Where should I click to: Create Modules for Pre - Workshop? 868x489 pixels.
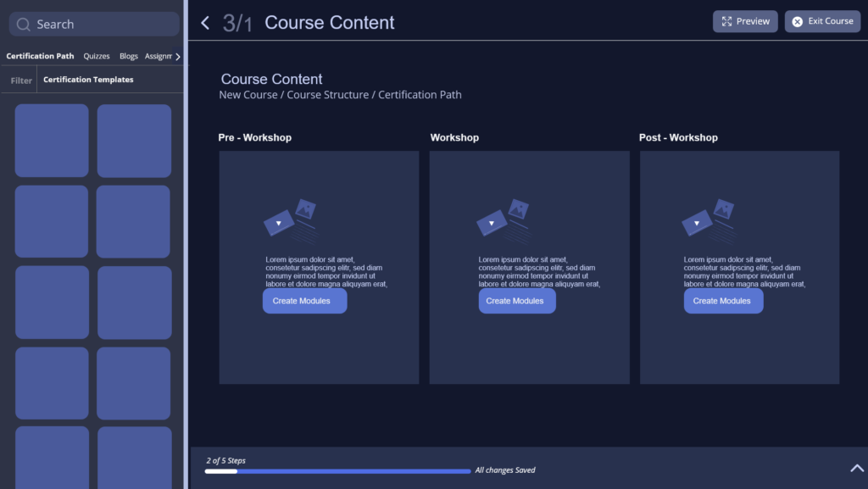click(x=304, y=301)
